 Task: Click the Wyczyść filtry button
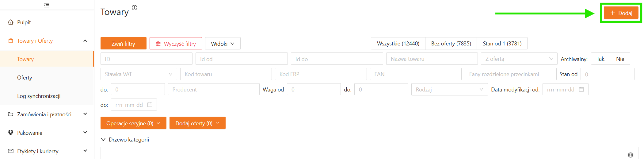point(176,44)
